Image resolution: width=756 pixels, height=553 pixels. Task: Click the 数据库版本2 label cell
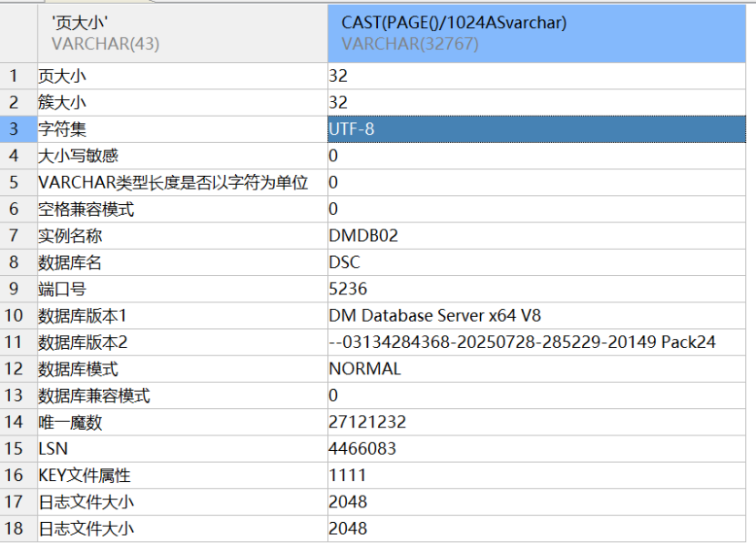pos(183,343)
